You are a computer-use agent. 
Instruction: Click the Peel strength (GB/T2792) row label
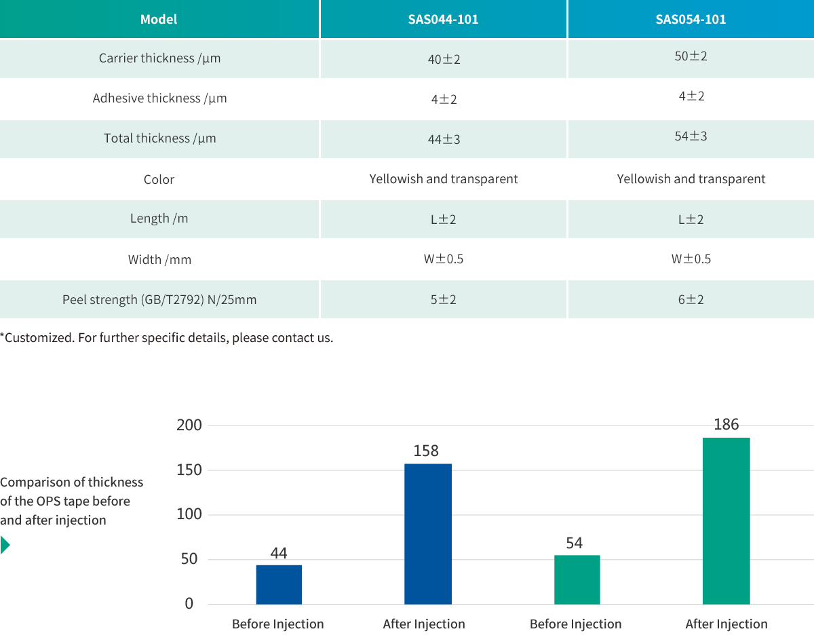[159, 299]
